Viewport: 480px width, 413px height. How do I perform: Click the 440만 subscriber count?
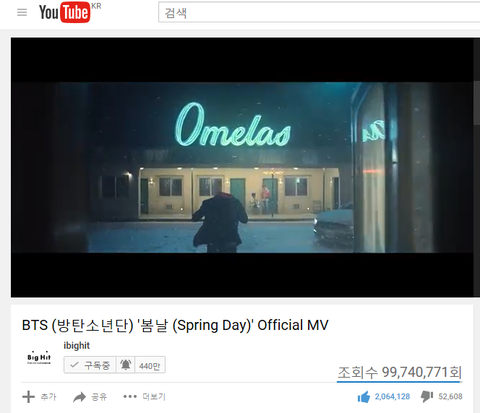[150, 366]
